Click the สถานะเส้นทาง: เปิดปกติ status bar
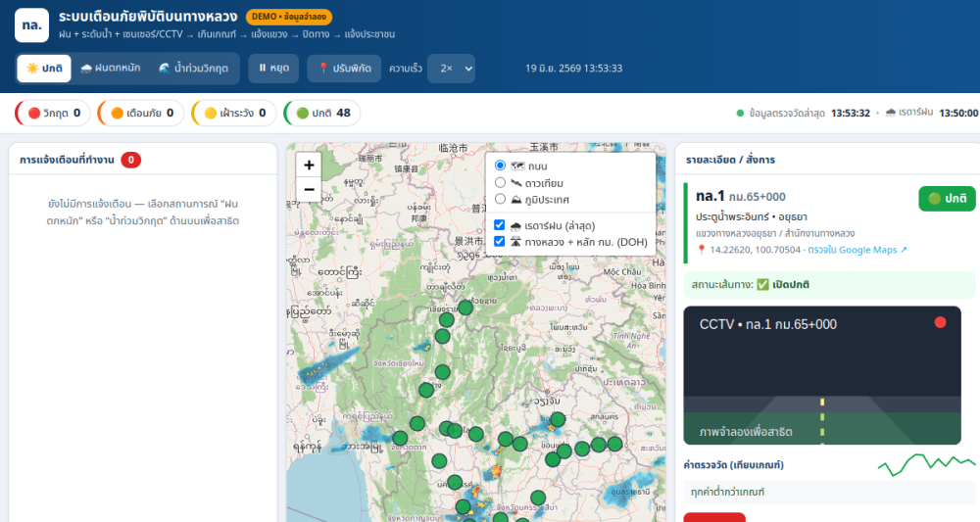This screenshot has width=980, height=522. tap(829, 284)
